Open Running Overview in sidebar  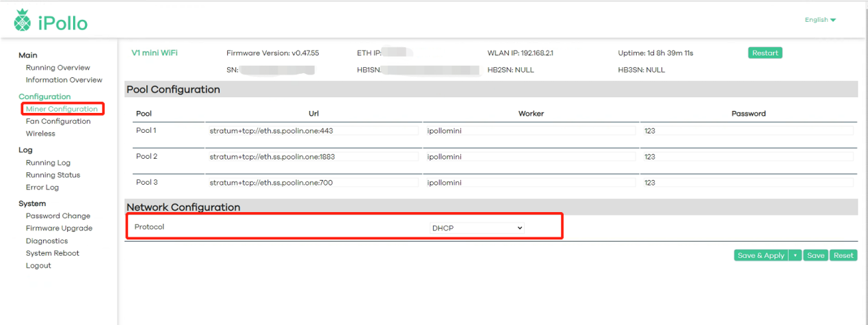[57, 68]
